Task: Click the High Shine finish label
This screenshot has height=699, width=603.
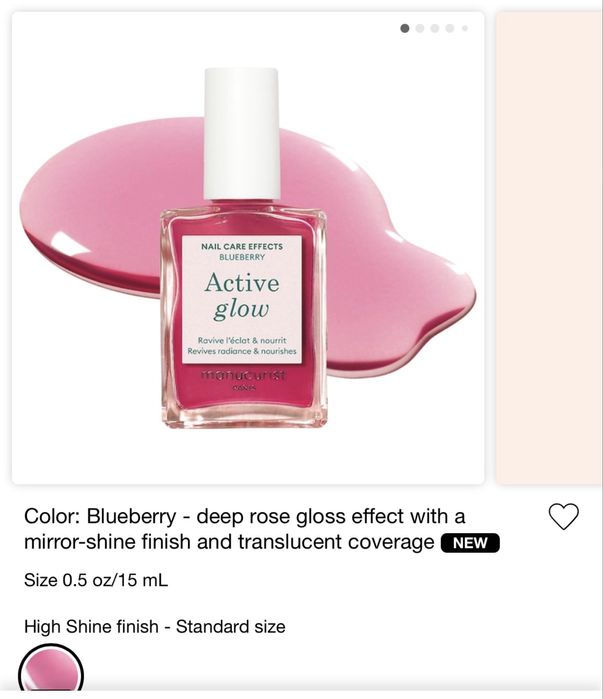Action: tap(154, 627)
